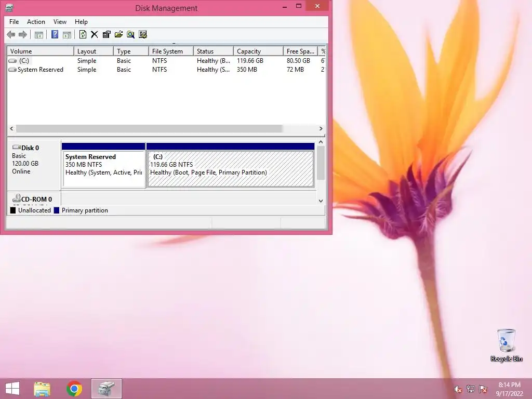This screenshot has height=399, width=532.
Task: Click the Open folder toolbar icon
Action: (118, 34)
